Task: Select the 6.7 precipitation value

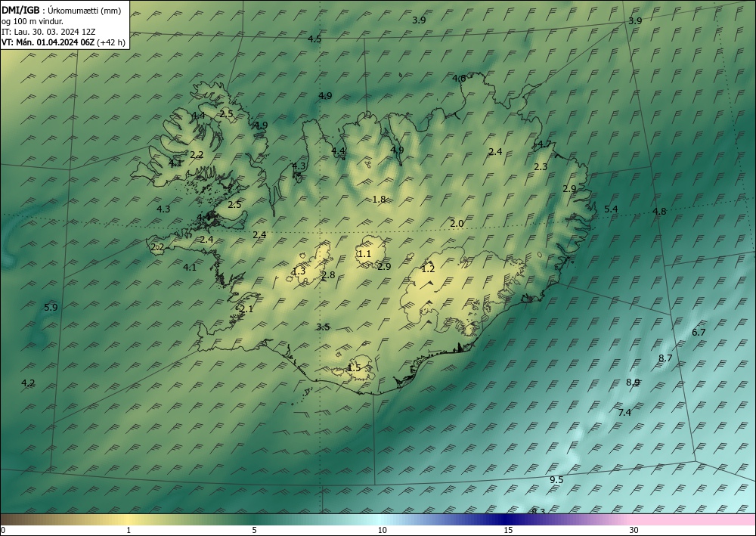Action: 699,332
